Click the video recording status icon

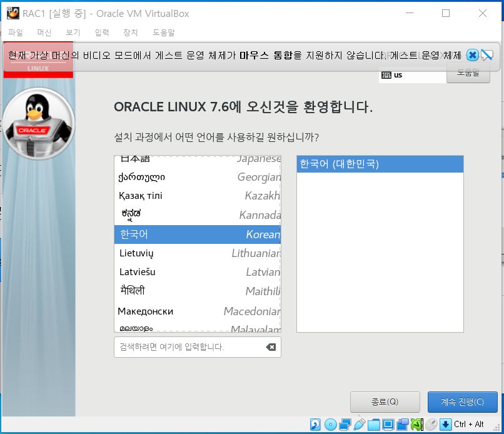pyautogui.click(x=403, y=425)
